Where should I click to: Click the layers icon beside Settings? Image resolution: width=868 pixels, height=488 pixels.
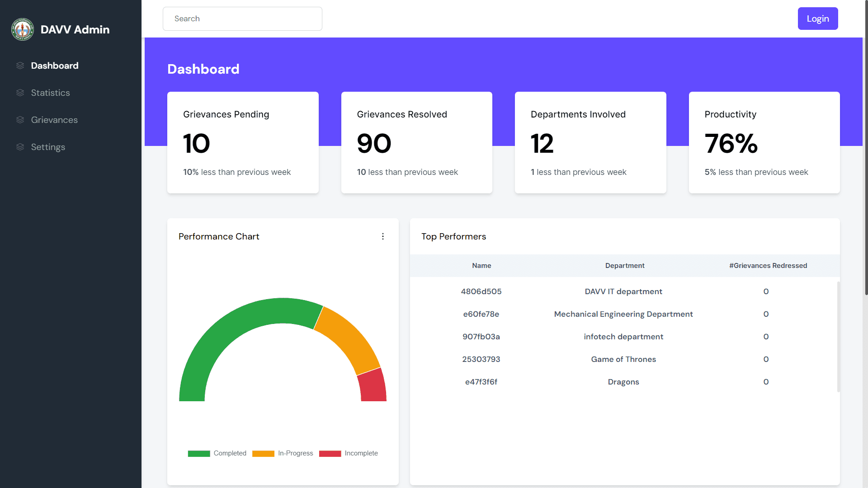(x=20, y=147)
